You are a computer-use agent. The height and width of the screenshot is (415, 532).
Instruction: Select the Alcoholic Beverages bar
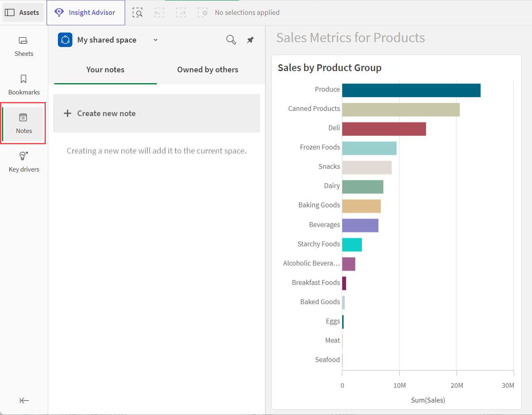pyautogui.click(x=349, y=264)
